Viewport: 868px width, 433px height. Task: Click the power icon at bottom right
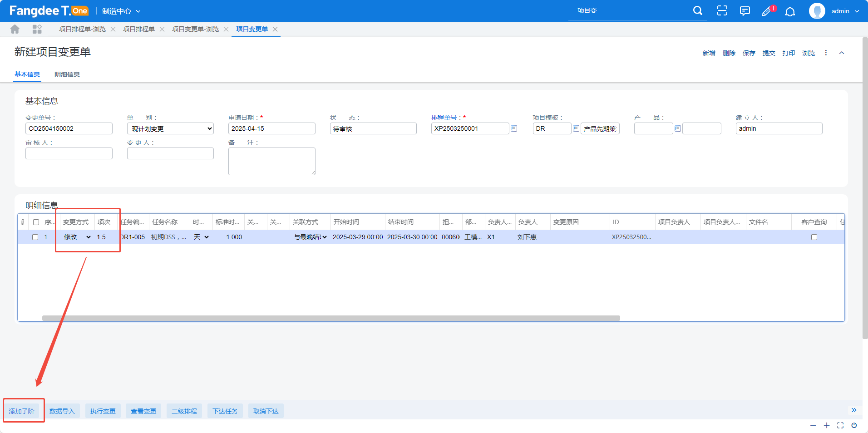[x=854, y=425]
